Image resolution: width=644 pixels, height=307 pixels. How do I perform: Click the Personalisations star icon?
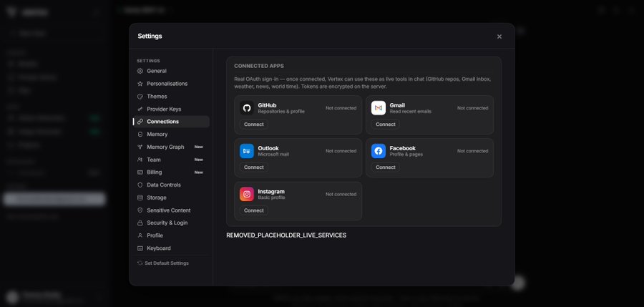140,84
